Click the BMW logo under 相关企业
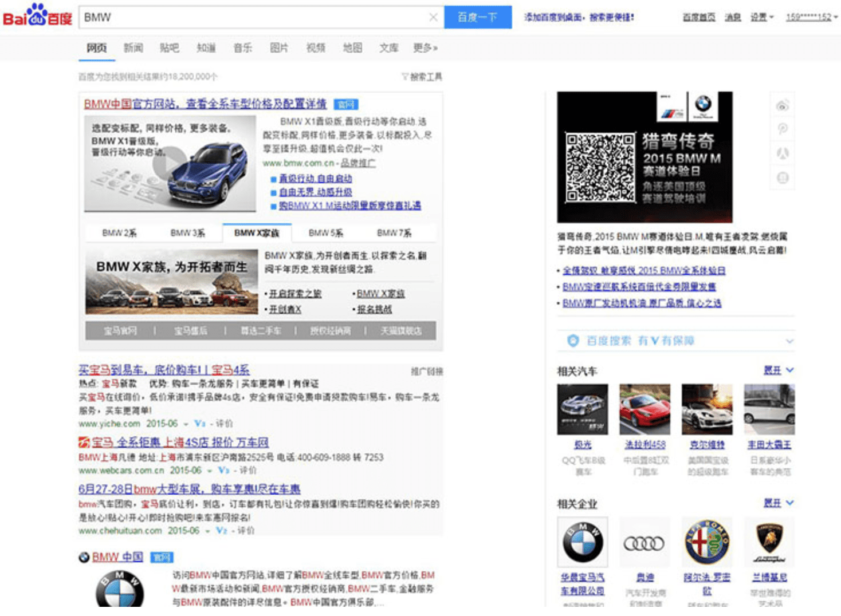This screenshot has width=841, height=616. [x=583, y=542]
